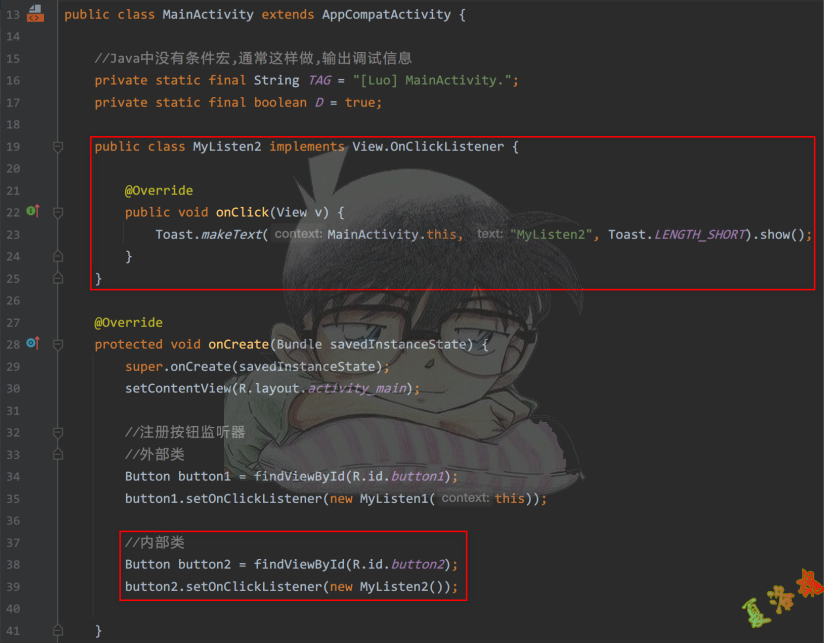This screenshot has width=824, height=643.
Task: Click the TAG constant name in its declaration
Action: tap(319, 81)
